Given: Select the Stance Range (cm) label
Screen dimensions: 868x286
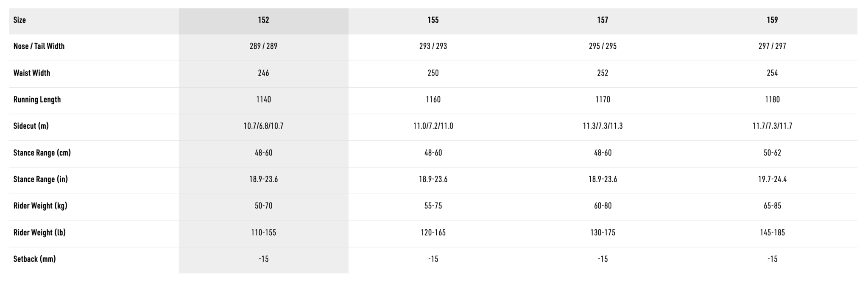Looking at the screenshot, I should pos(42,153).
